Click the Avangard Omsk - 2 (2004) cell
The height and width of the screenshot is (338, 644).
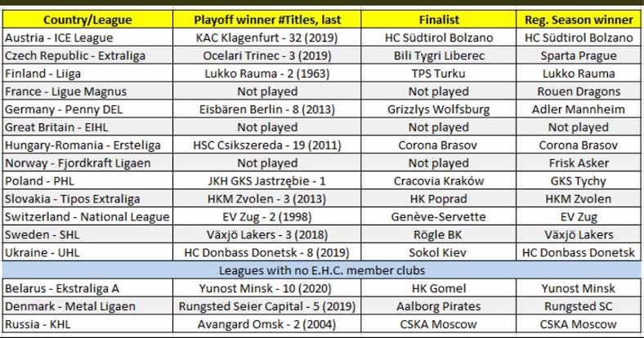click(x=267, y=324)
